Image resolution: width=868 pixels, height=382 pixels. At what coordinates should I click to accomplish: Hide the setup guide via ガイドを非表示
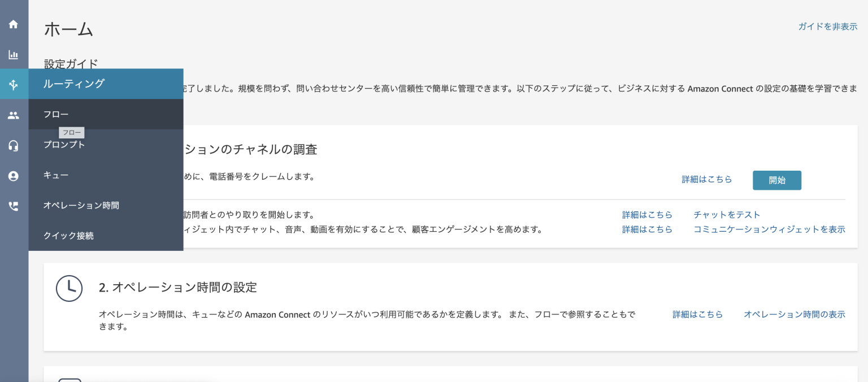828,26
